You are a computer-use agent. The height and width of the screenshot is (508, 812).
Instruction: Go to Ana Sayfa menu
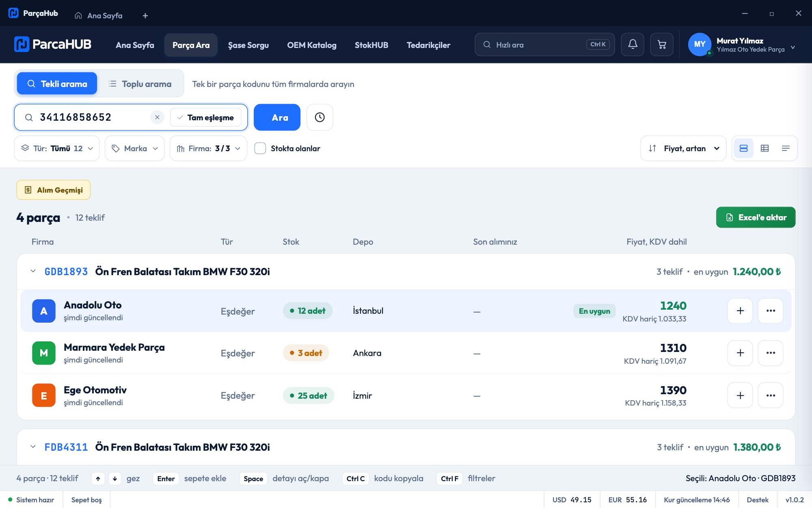tap(135, 45)
